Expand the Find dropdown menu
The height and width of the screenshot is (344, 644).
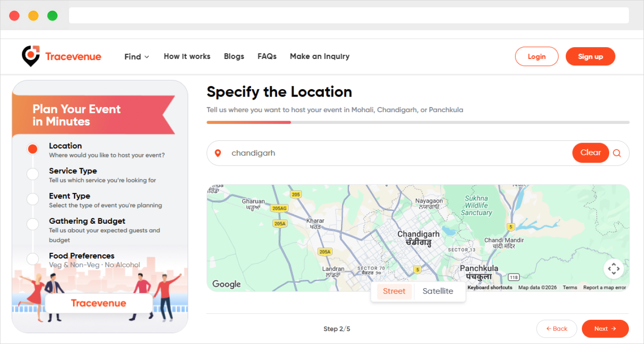[x=137, y=57]
